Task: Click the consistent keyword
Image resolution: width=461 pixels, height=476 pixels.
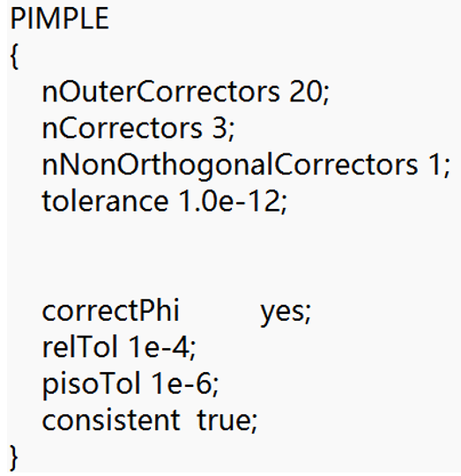Action: 111,420
